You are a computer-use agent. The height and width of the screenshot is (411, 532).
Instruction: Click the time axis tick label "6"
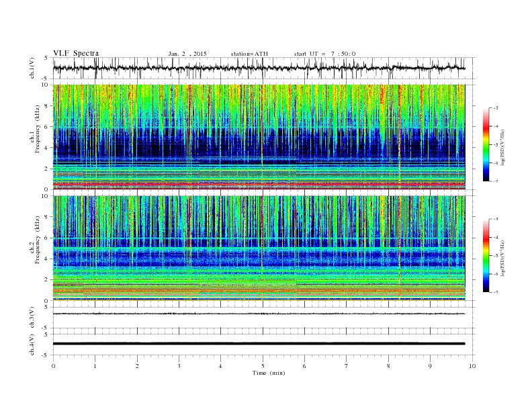pyautogui.click(x=304, y=366)
